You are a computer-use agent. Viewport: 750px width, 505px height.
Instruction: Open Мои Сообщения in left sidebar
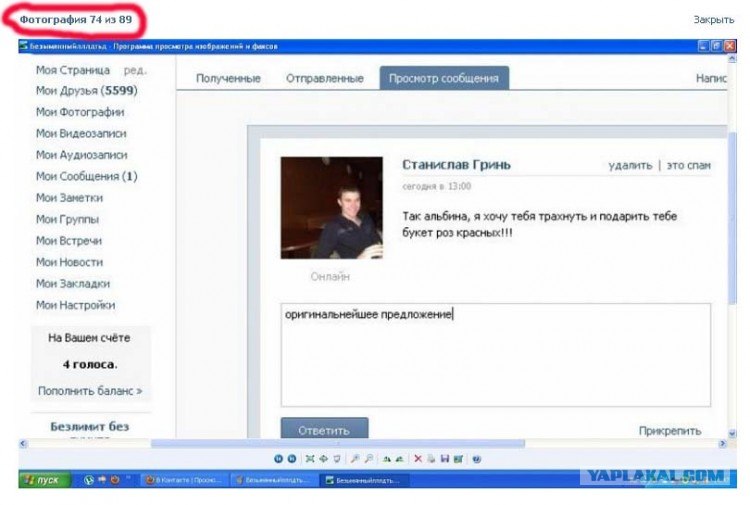(86, 176)
